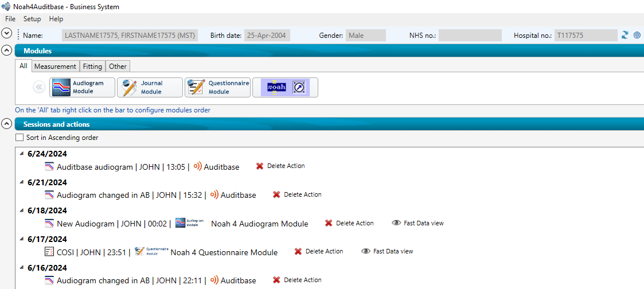The width and height of the screenshot is (644, 289).
Task: Launch the Noah module button
Action: [285, 87]
